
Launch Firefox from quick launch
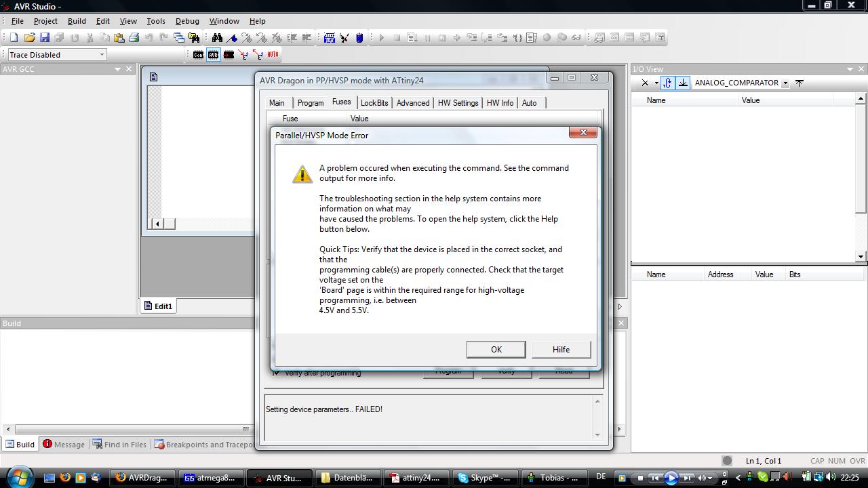click(x=65, y=477)
